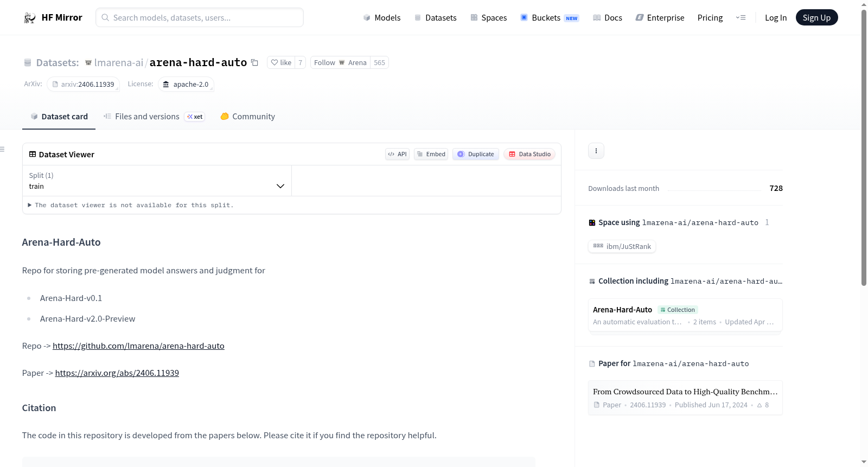
Task: Follow the Arena organization
Action: (340, 63)
